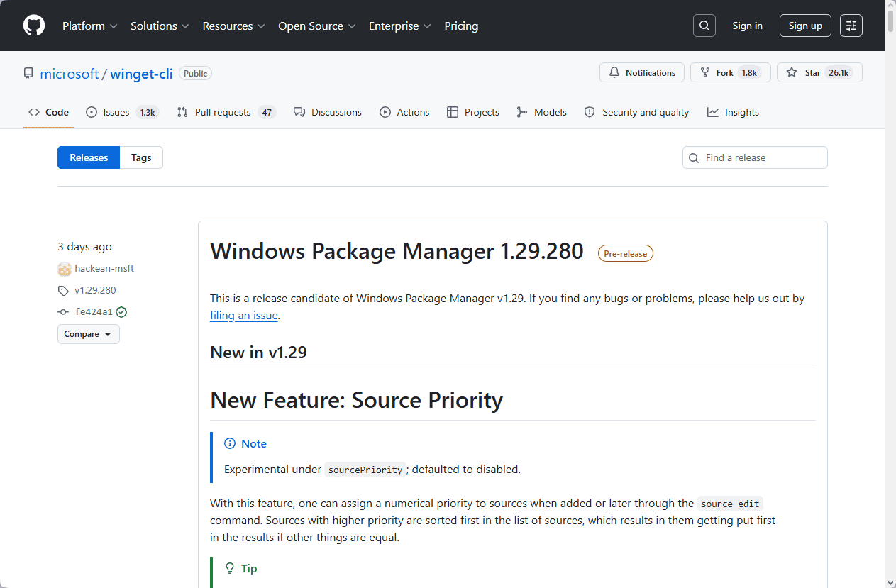
Task: Click the filing an issue link
Action: (x=244, y=316)
